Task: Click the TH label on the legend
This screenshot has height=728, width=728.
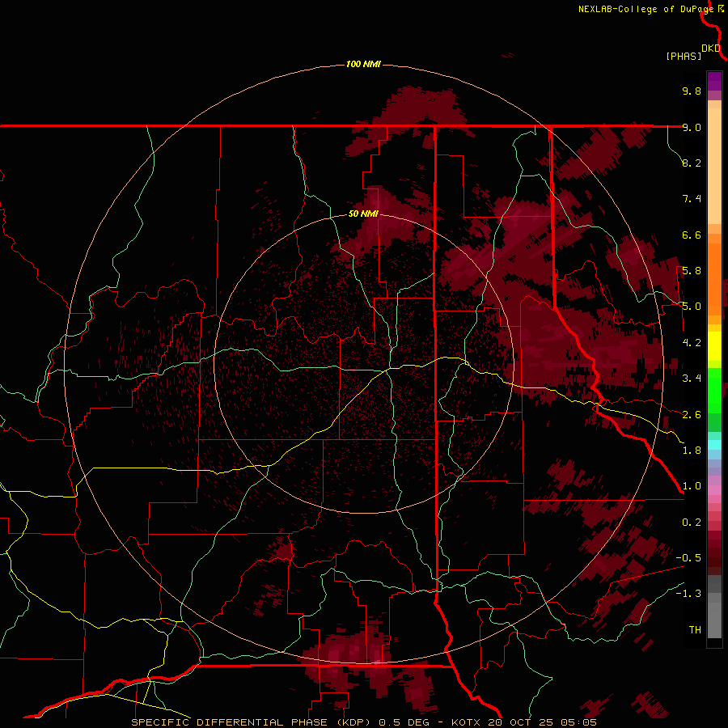Action: point(695,630)
